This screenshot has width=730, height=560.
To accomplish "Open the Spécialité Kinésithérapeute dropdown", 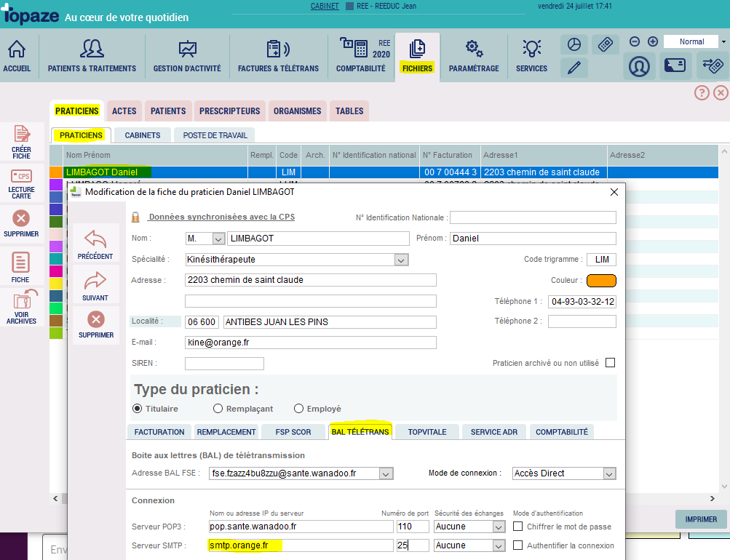I will (x=401, y=260).
